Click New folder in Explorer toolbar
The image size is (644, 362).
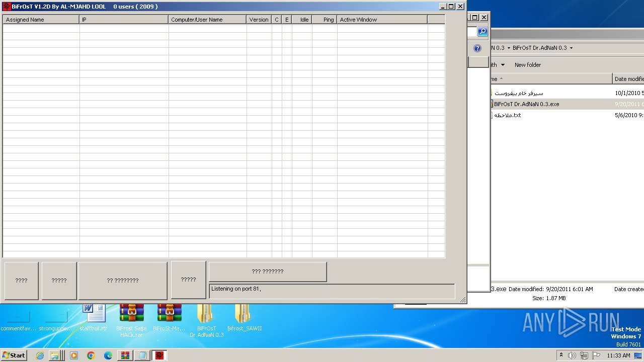(528, 65)
